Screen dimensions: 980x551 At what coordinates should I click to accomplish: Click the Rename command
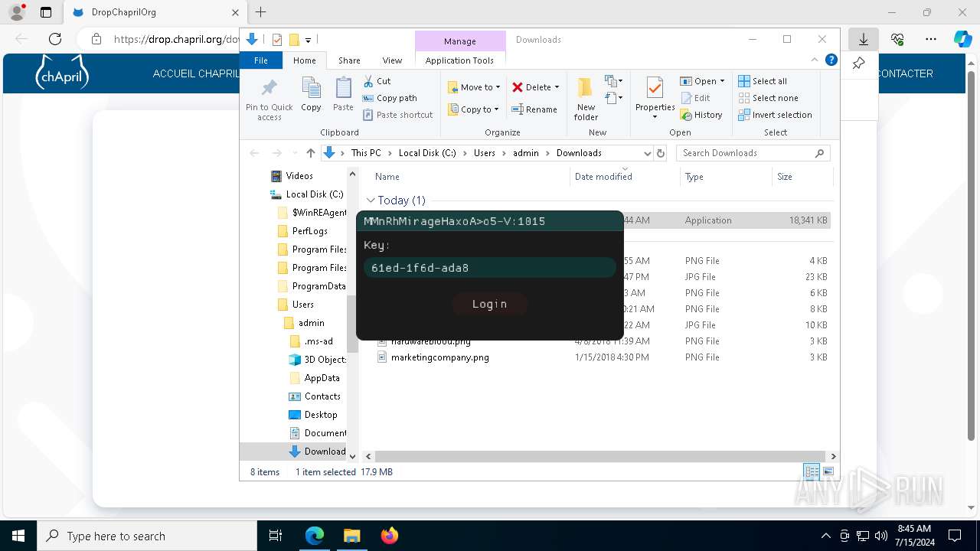(534, 109)
